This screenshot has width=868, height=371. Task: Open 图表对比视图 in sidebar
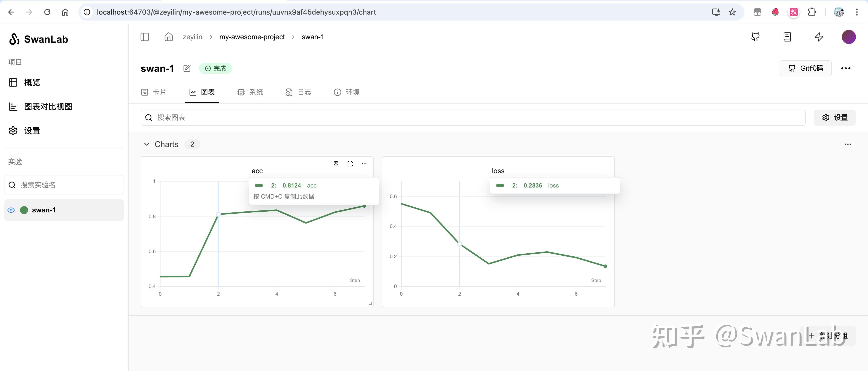[48, 107]
